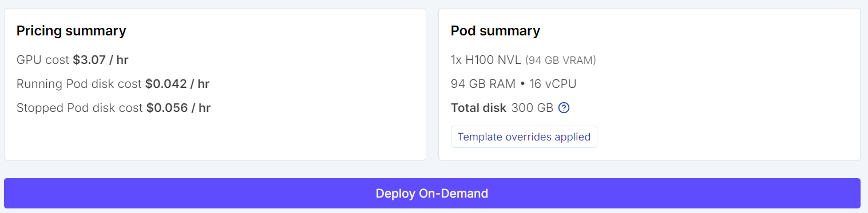Select the Pricing summary heading
Screen dimensions: 868x213
[72, 31]
